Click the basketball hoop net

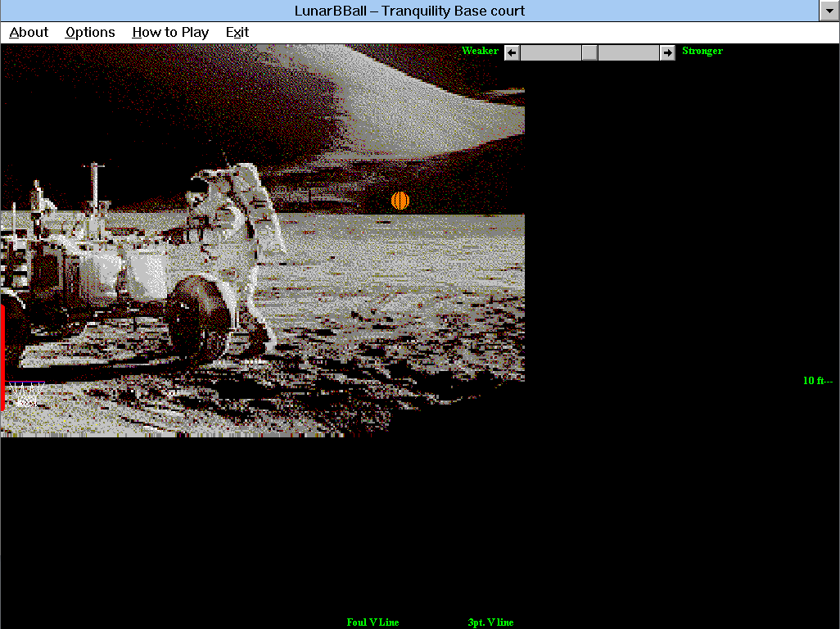click(25, 395)
